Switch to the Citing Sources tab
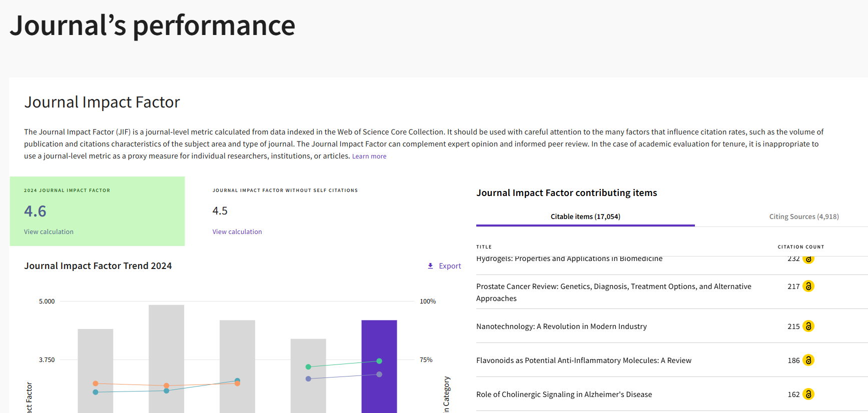 (x=803, y=216)
